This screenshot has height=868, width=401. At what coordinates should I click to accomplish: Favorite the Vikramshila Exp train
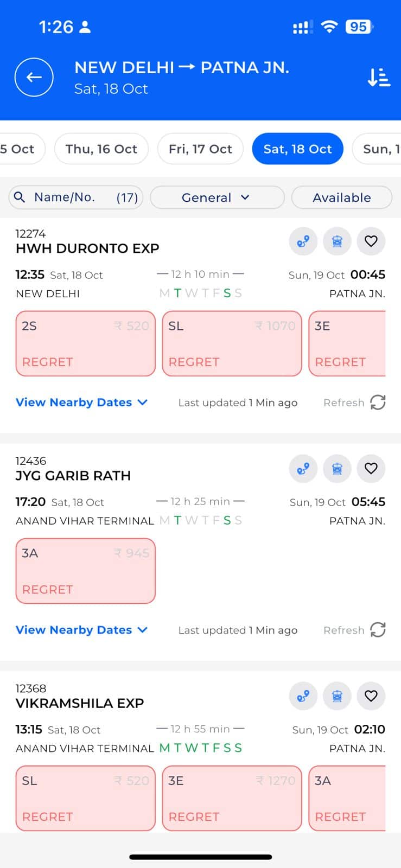point(371,695)
